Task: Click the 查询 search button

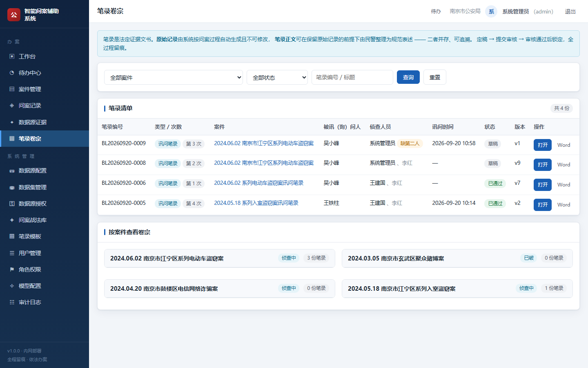Action: pyautogui.click(x=408, y=77)
